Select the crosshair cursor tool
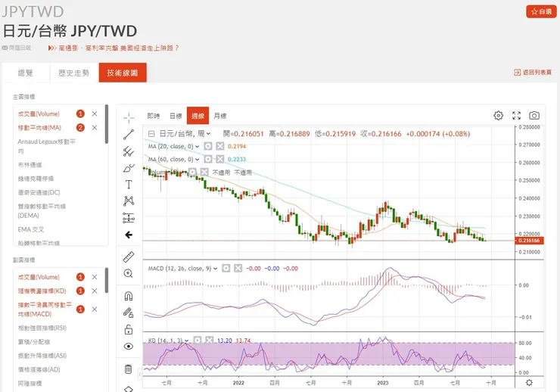 pos(129,117)
